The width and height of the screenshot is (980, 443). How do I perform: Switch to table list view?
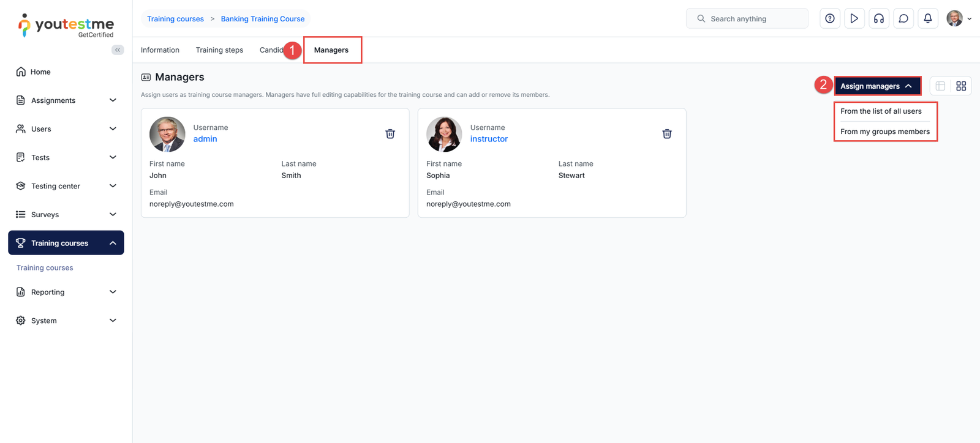tap(940, 86)
